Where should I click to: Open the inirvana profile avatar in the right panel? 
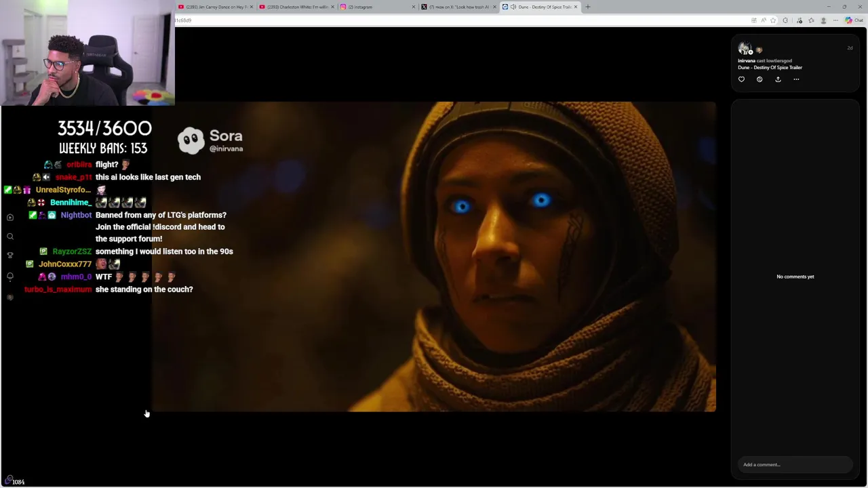745,48
